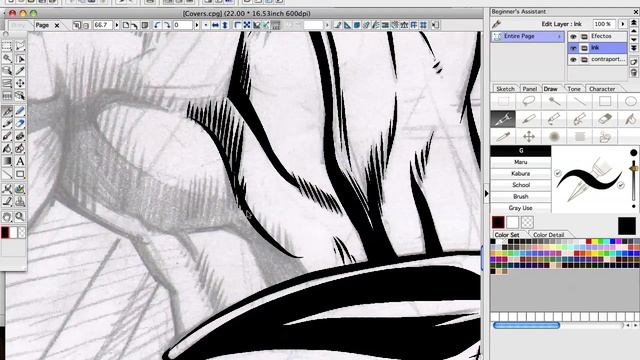The height and width of the screenshot is (360, 640).
Task: Click the large black current color swatch
Action: click(x=627, y=226)
